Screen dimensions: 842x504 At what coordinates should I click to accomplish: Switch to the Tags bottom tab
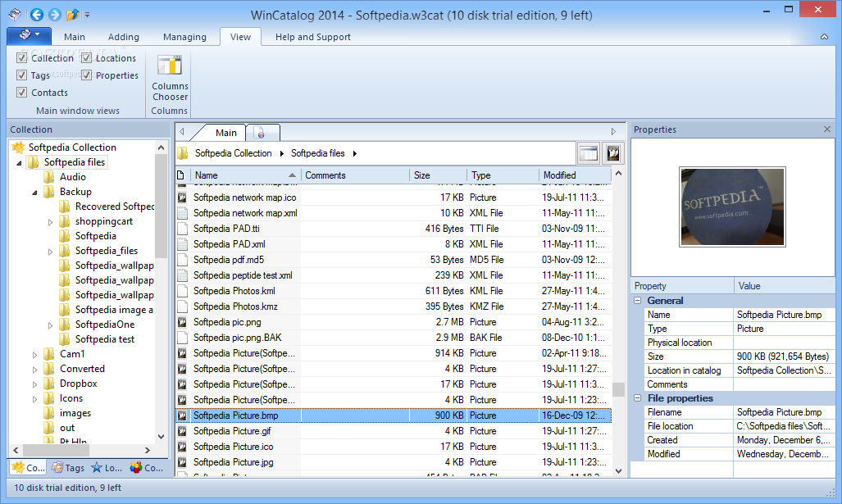coord(68,467)
